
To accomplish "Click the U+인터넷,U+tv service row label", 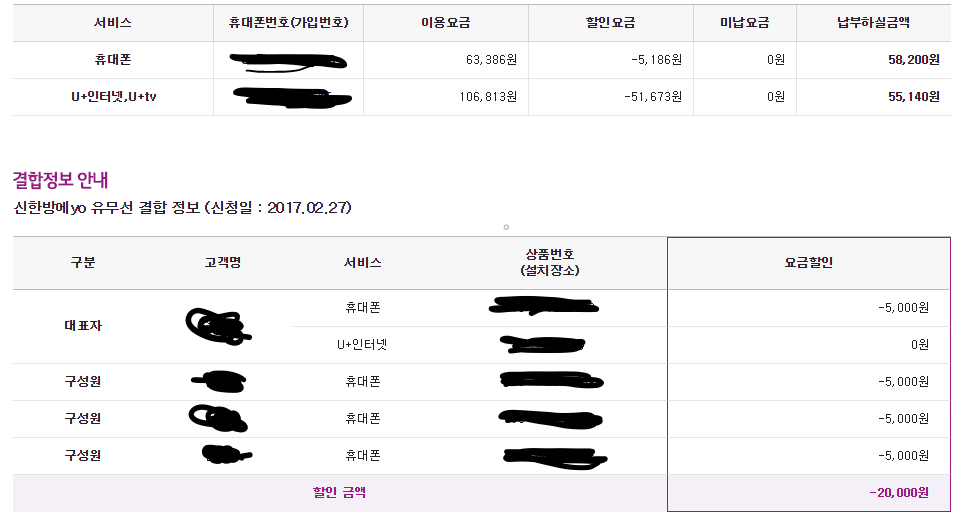I will (x=112, y=97).
